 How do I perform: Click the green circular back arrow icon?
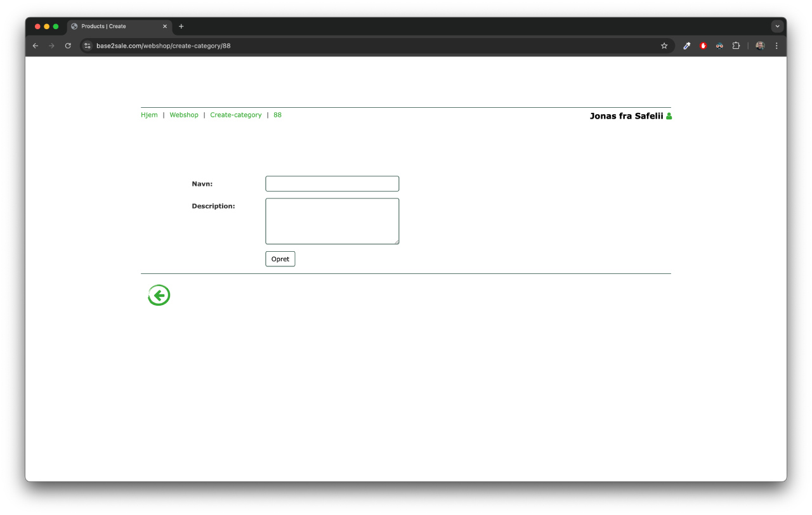point(159,295)
